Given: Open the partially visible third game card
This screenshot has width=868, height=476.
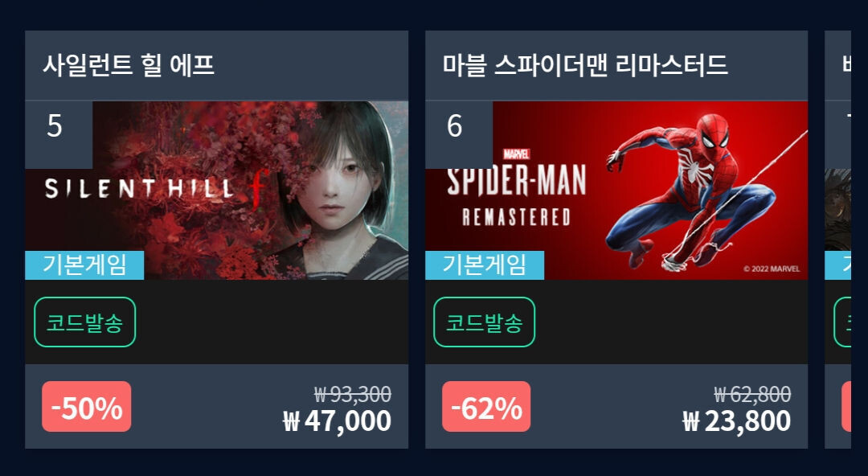Looking at the screenshot, I should click(838, 240).
